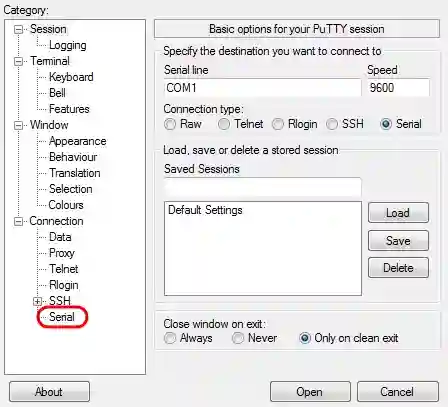The width and height of the screenshot is (448, 407).
Task: Choose Never close window on exit
Action: tap(238, 338)
